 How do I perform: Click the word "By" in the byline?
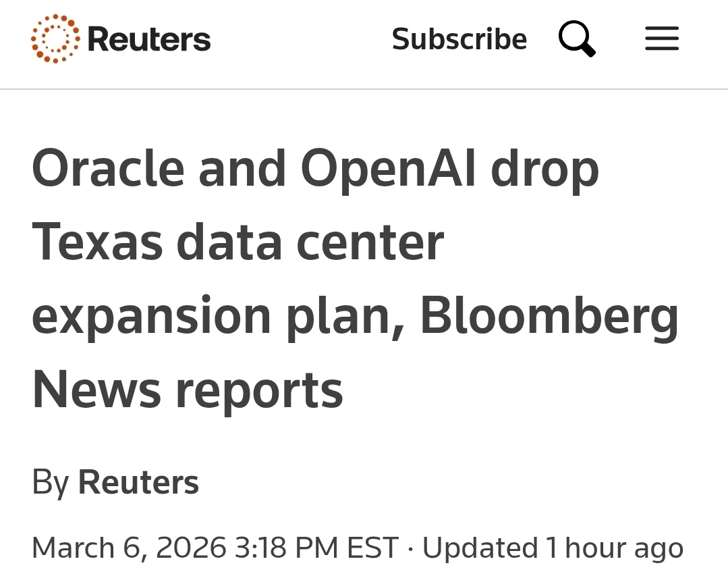tap(50, 483)
